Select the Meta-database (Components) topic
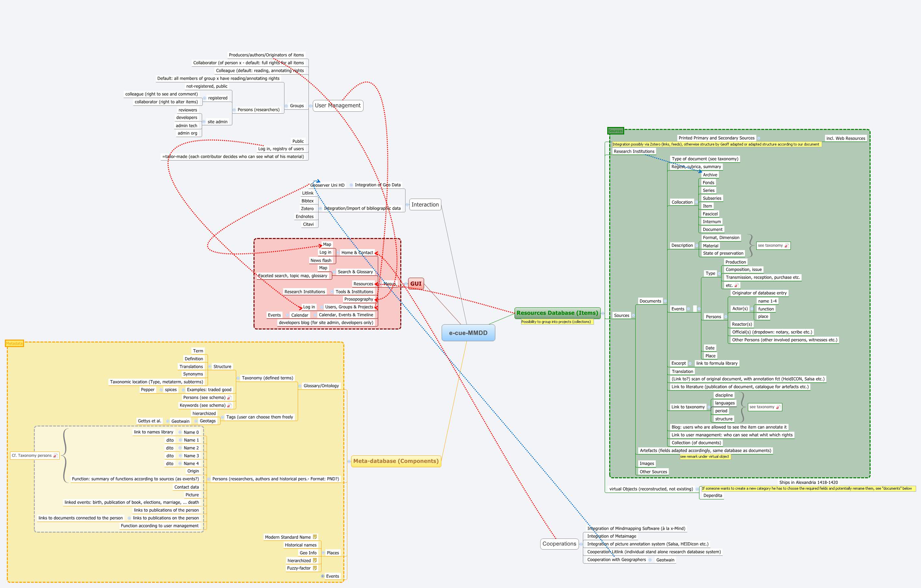Image resolution: width=921 pixels, height=588 pixels. pyautogui.click(x=396, y=461)
